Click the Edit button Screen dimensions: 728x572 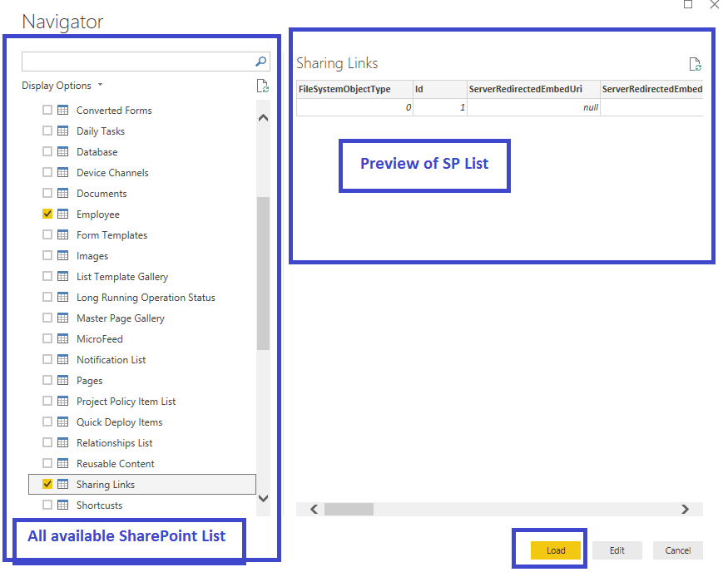click(617, 550)
